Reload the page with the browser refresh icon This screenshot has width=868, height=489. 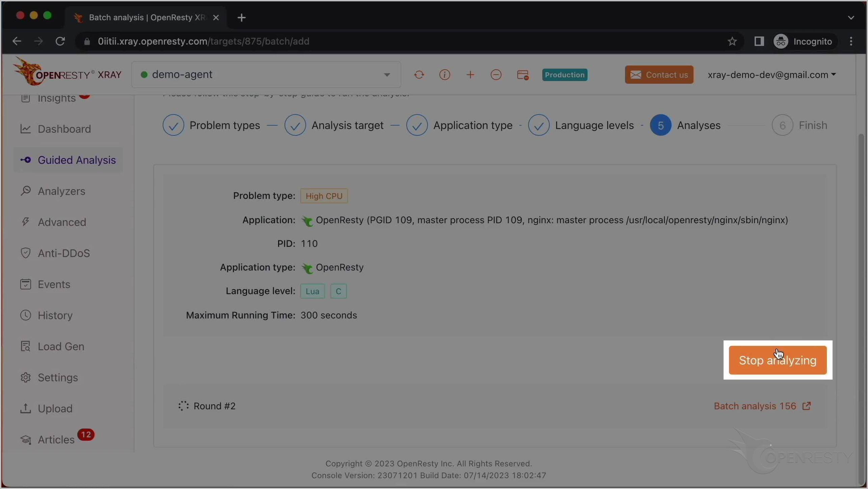(x=60, y=41)
